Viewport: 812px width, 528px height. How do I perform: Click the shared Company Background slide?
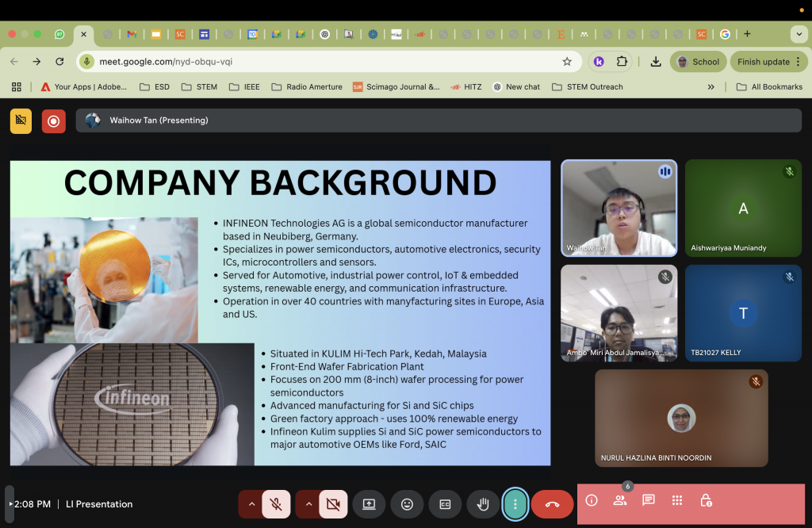click(x=280, y=312)
